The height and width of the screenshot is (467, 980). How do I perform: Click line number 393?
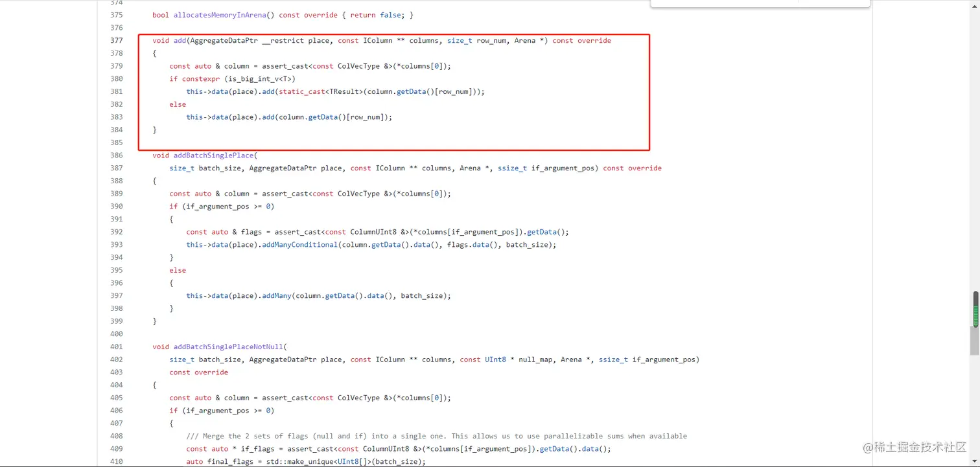point(116,245)
